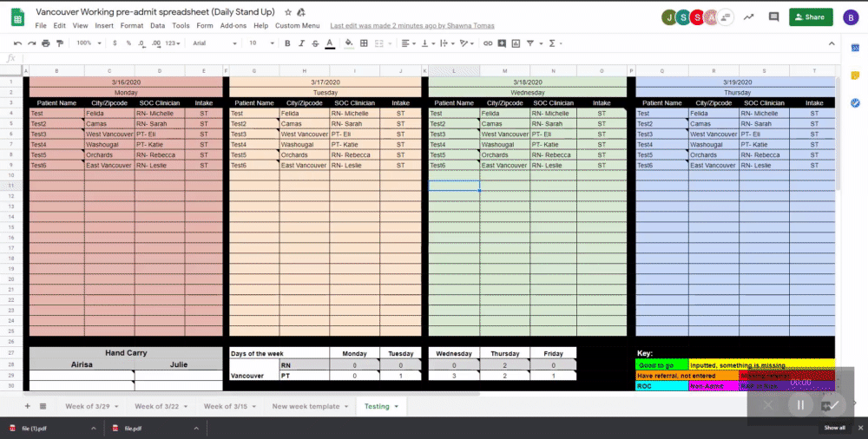Open the all sheets list
The image size is (868, 439).
(43, 406)
